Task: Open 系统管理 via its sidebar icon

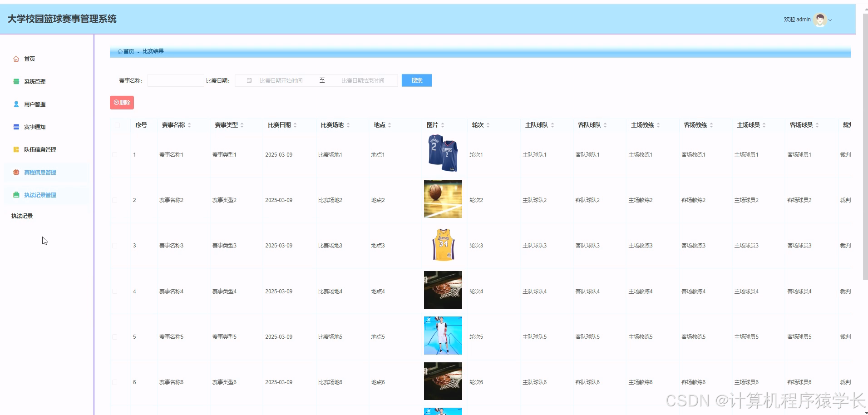Action: click(15, 81)
